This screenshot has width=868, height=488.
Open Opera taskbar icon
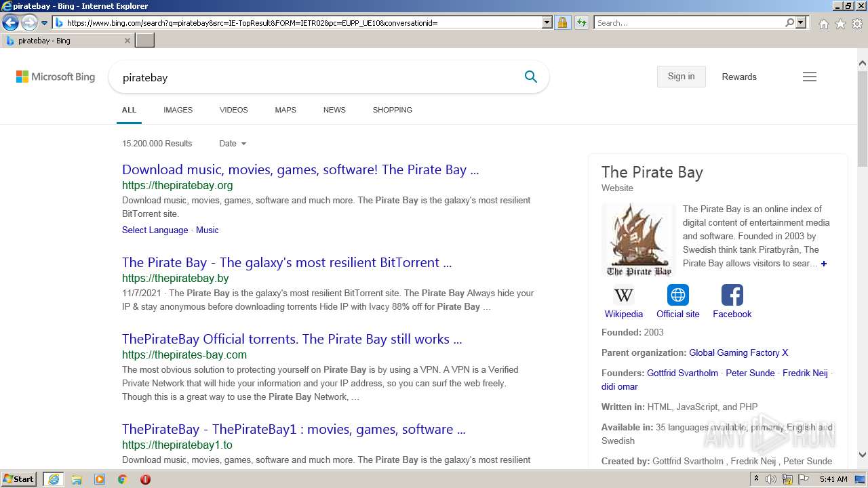(x=145, y=479)
